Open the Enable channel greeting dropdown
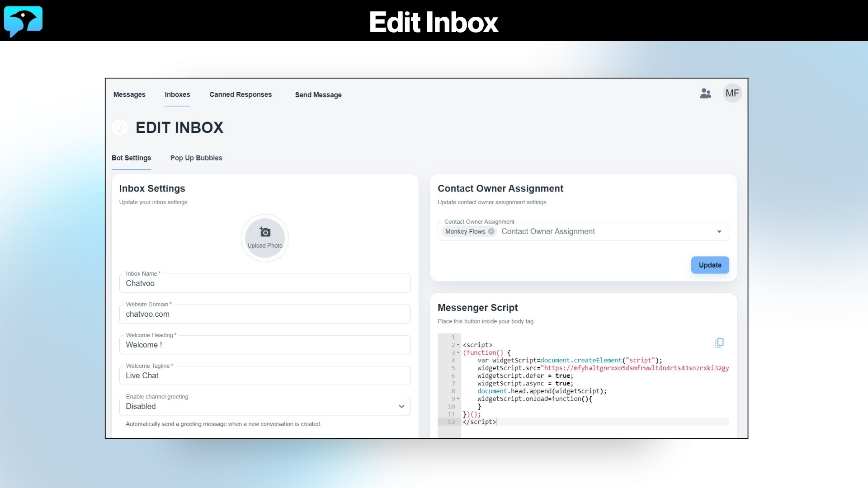 (x=401, y=407)
